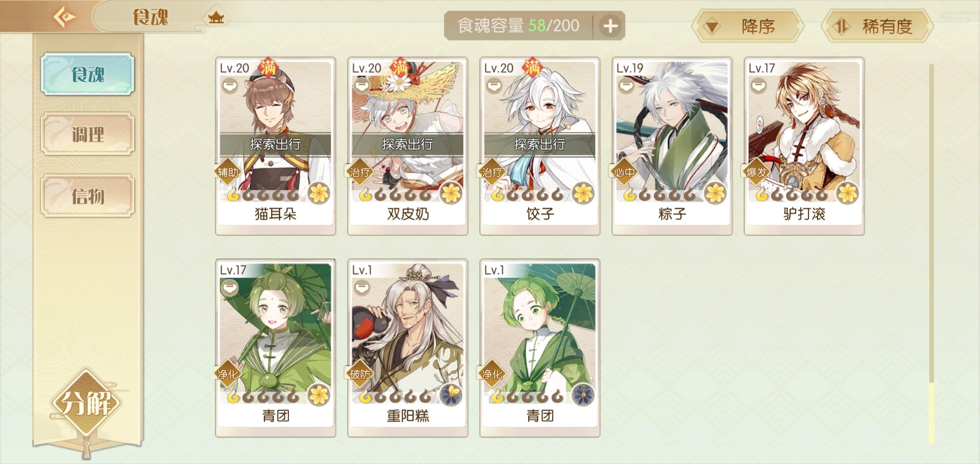Click 猫耳朵's yellow flower badge
Screen dimensions: 980x464
coord(319,193)
